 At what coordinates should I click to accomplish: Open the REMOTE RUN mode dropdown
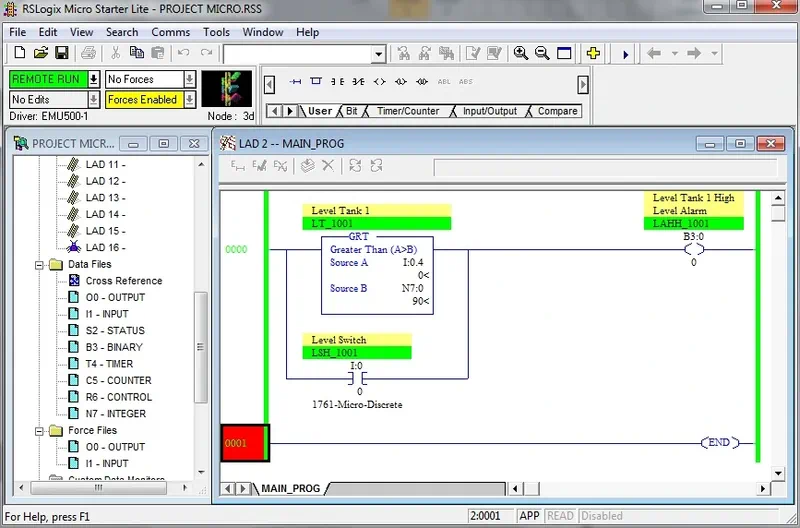[93, 79]
